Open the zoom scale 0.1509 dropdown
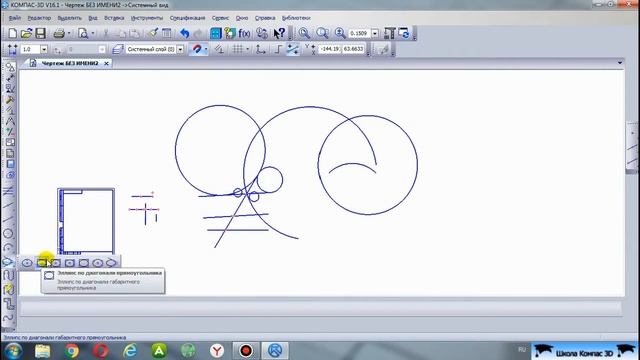This screenshot has height=360, width=640. click(375, 33)
